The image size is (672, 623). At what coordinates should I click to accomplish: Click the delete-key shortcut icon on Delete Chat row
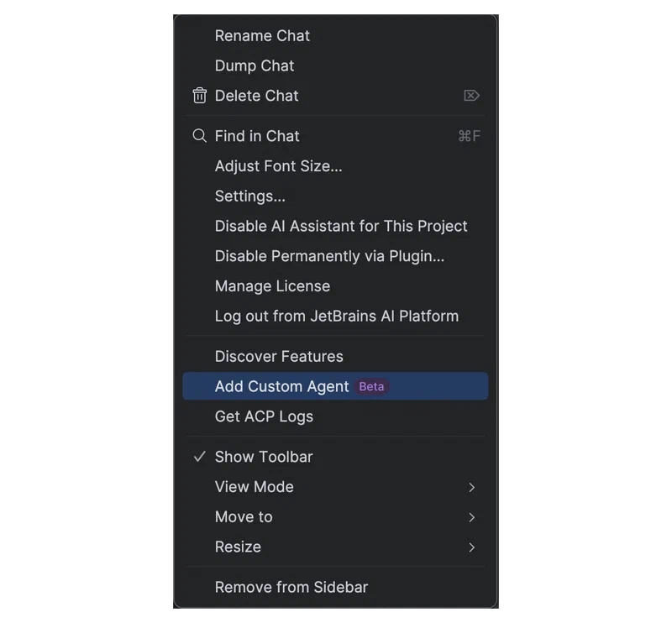click(x=471, y=96)
